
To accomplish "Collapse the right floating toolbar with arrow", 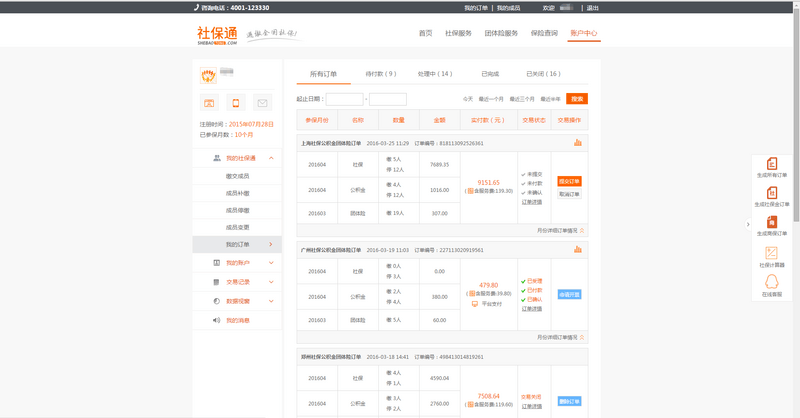I will [x=748, y=224].
